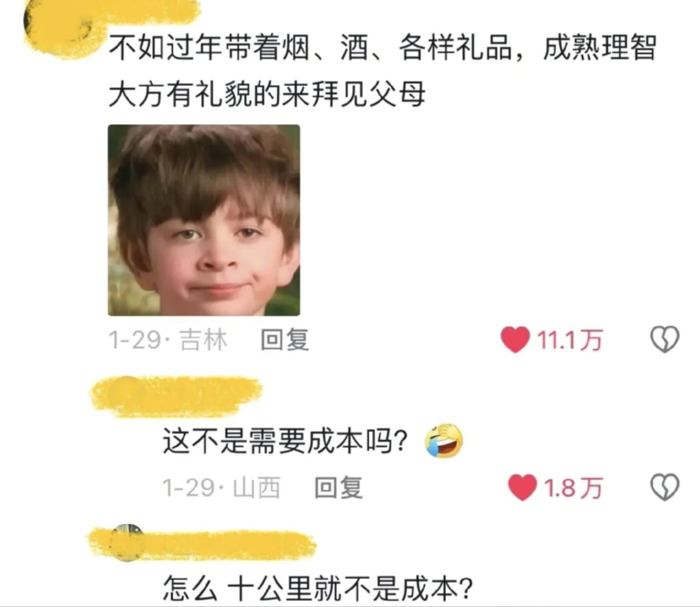The height and width of the screenshot is (607, 700).
Task: Tap the 1-29 山西 date-location label
Action: [x=222, y=488]
